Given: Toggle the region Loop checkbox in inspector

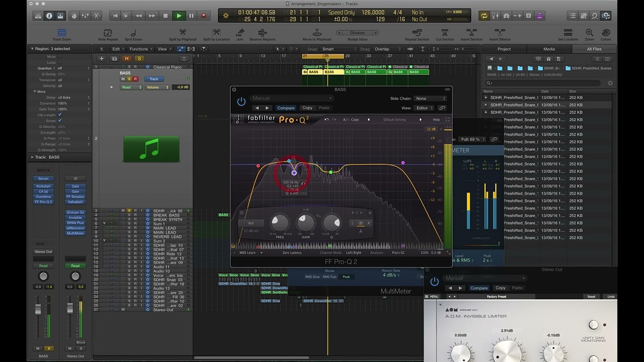Looking at the screenshot, I should pos(60,62).
